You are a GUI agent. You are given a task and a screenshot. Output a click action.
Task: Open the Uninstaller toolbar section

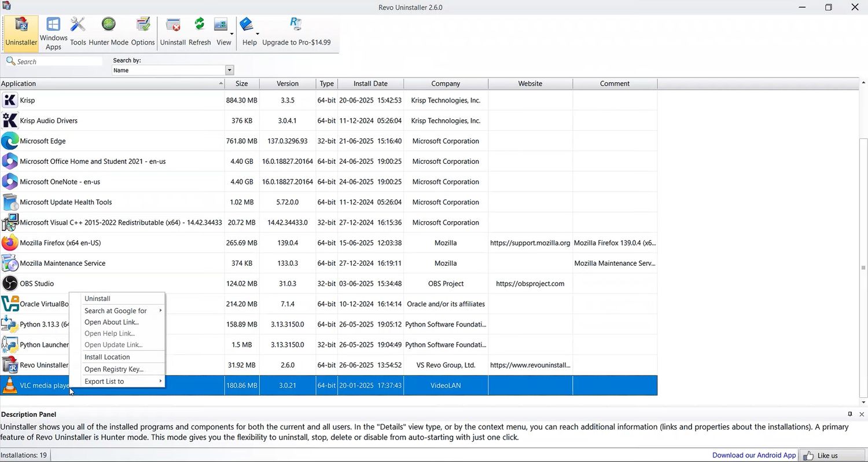[x=21, y=32]
